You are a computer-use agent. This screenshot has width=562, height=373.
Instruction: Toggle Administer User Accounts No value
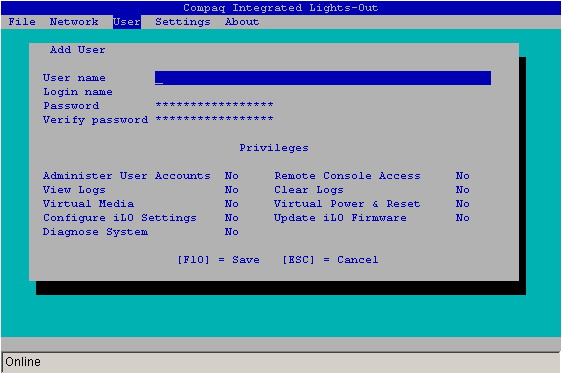point(232,176)
